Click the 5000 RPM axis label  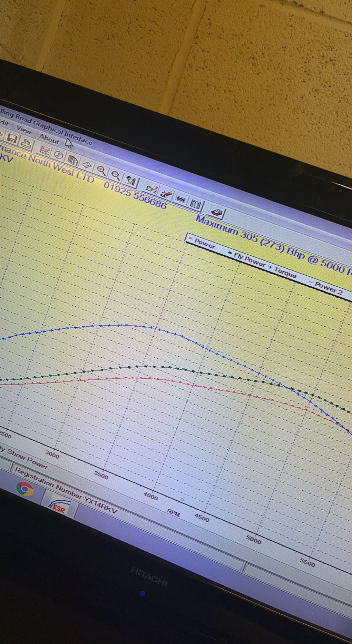(x=253, y=540)
